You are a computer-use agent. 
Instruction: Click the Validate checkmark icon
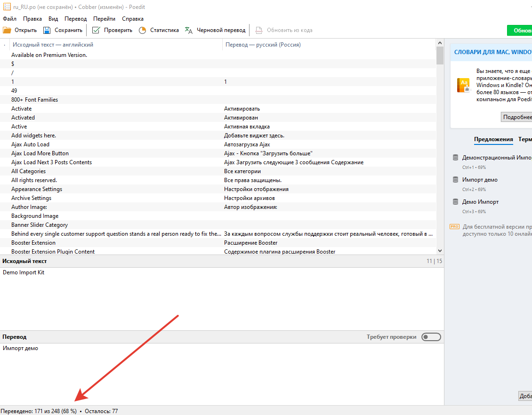coord(96,30)
